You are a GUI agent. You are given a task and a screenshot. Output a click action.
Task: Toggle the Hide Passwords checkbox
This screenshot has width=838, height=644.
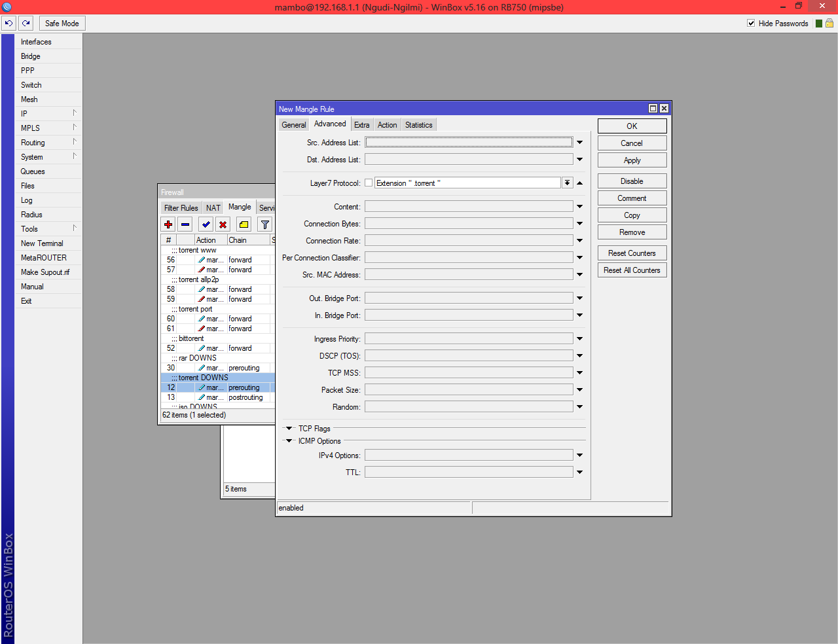coord(751,23)
